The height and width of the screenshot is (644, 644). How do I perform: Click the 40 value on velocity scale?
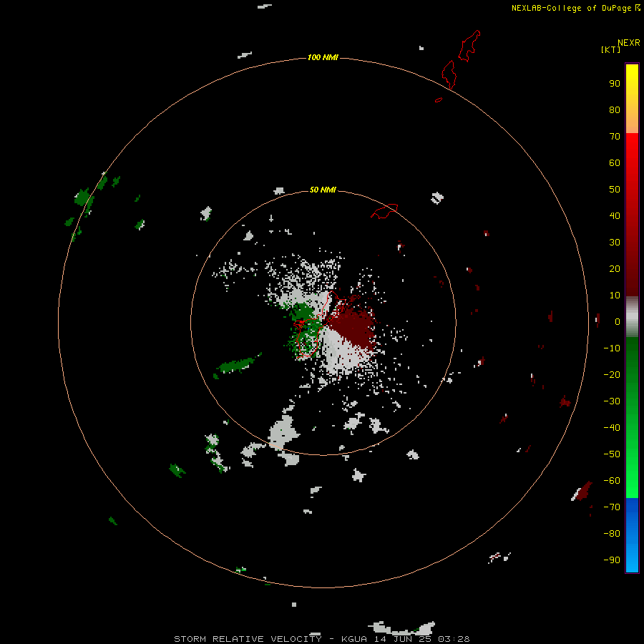(615, 215)
